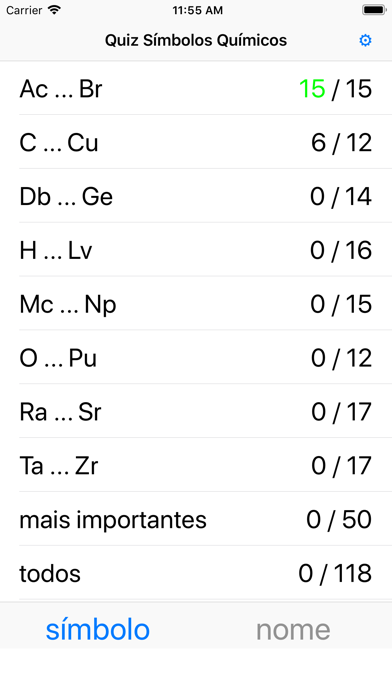Tap the 11:55 AM clock
The height and width of the screenshot is (696, 392).
[198, 10]
